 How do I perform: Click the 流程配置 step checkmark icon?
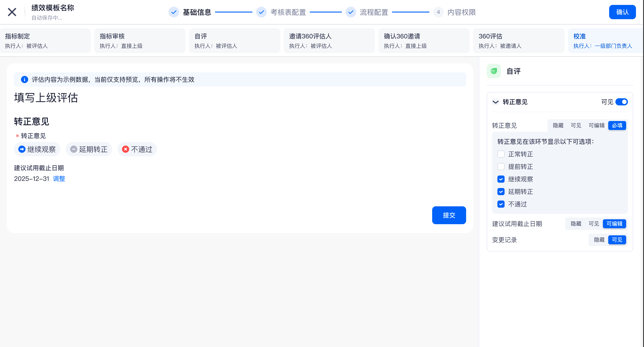[x=351, y=12]
